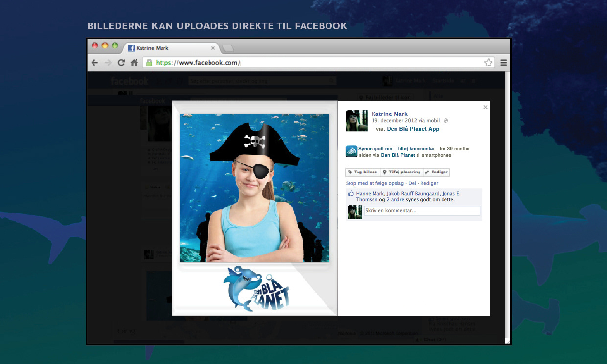Screen dimensions: 607x364
Task: Open the Chrome hamburger menu
Action: pos(503,63)
